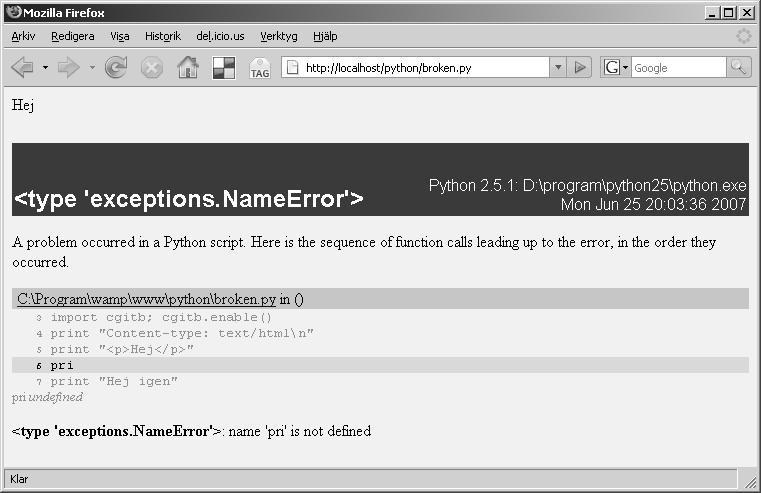The height and width of the screenshot is (493, 761).
Task: Click the Google search input field
Action: click(678, 67)
